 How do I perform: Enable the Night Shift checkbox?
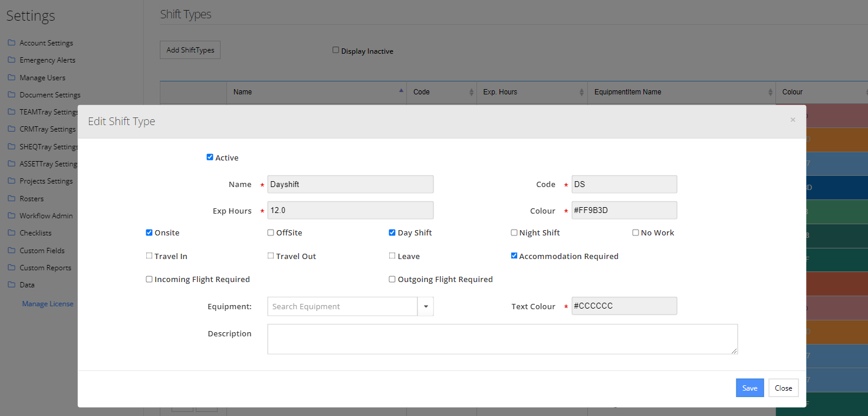tap(514, 232)
